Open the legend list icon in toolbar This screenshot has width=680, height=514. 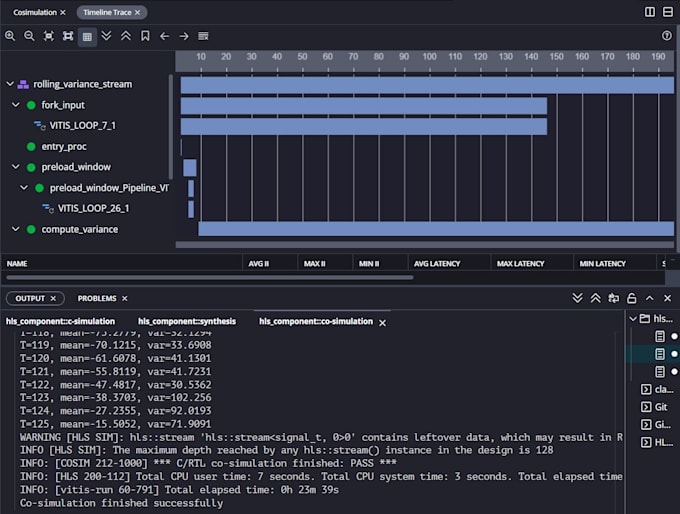click(x=203, y=36)
